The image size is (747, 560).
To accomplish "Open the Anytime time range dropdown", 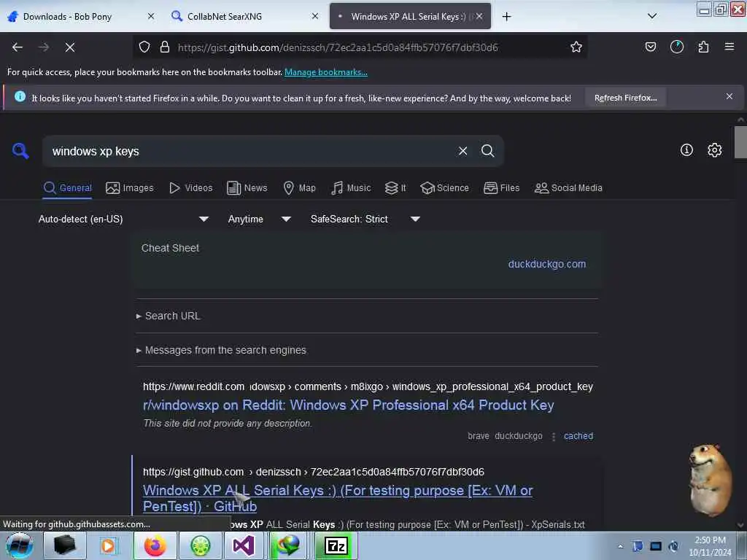I will point(259,219).
